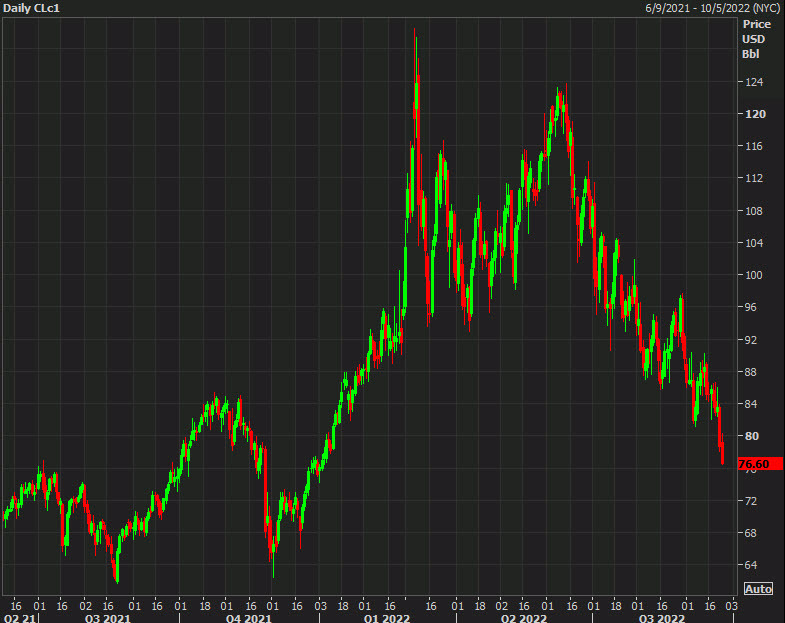Click the Q1 2022 quarter label

[x=386, y=618]
